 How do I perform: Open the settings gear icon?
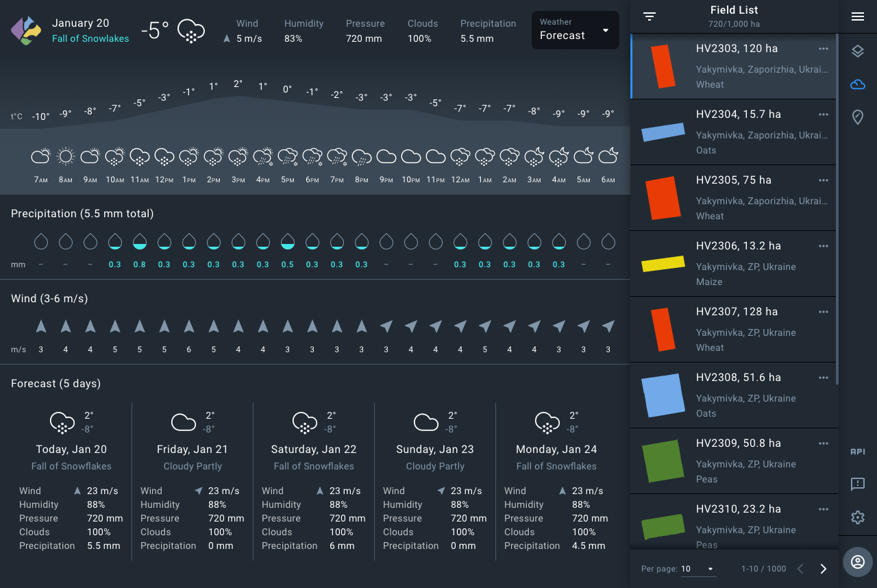point(857,517)
